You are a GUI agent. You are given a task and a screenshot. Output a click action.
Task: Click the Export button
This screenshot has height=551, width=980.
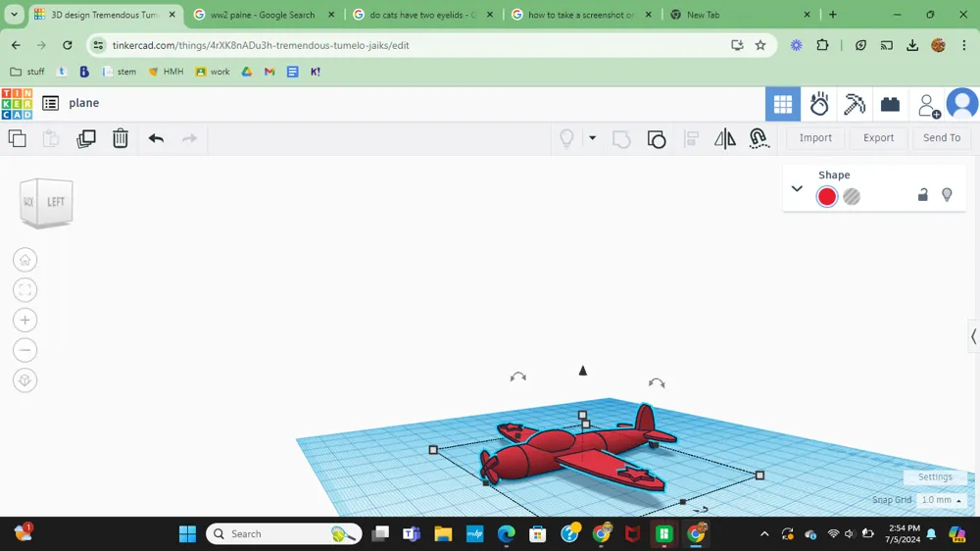point(878,137)
